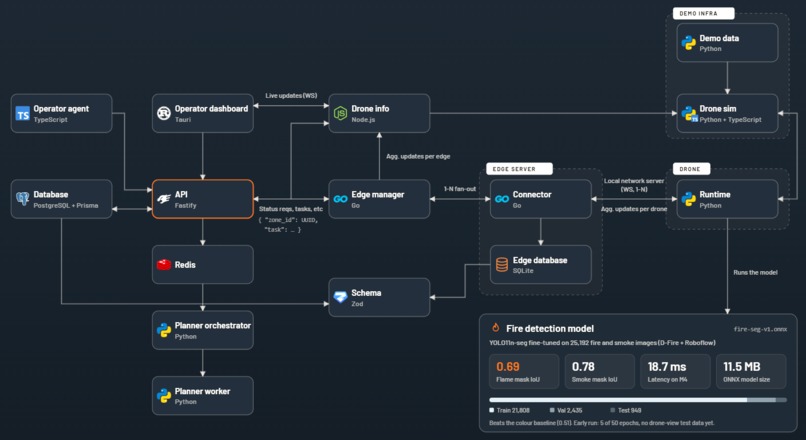Viewport: 806px width, 440px height.
Task: Click the flame icon beside Fire detection model
Action: (496, 327)
